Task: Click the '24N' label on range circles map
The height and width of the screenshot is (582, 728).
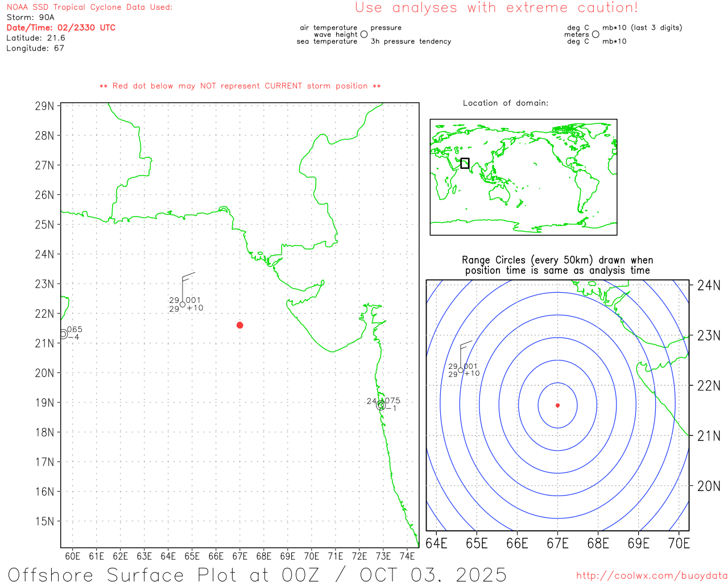Action: pos(709,285)
